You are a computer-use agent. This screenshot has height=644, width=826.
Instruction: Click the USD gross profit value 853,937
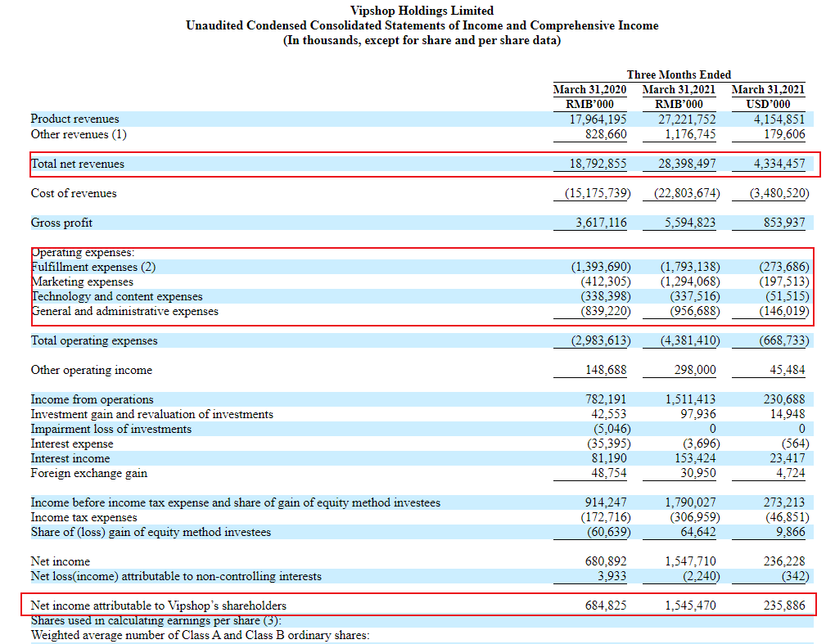[784, 223]
